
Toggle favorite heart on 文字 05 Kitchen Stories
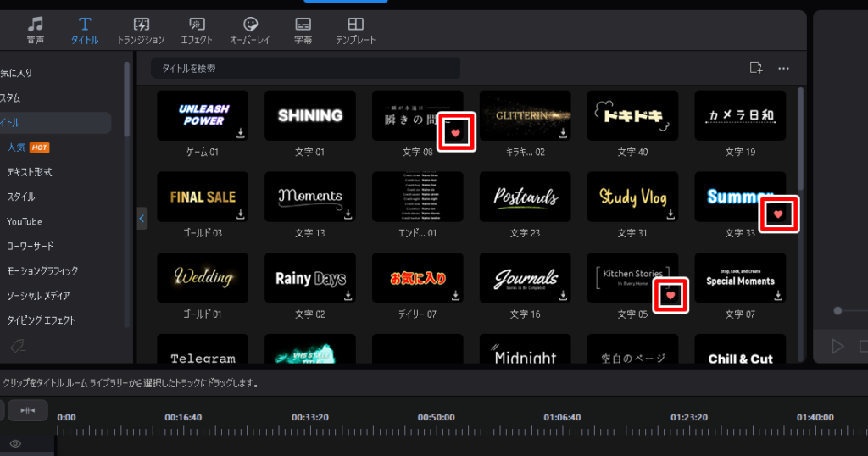click(x=670, y=295)
